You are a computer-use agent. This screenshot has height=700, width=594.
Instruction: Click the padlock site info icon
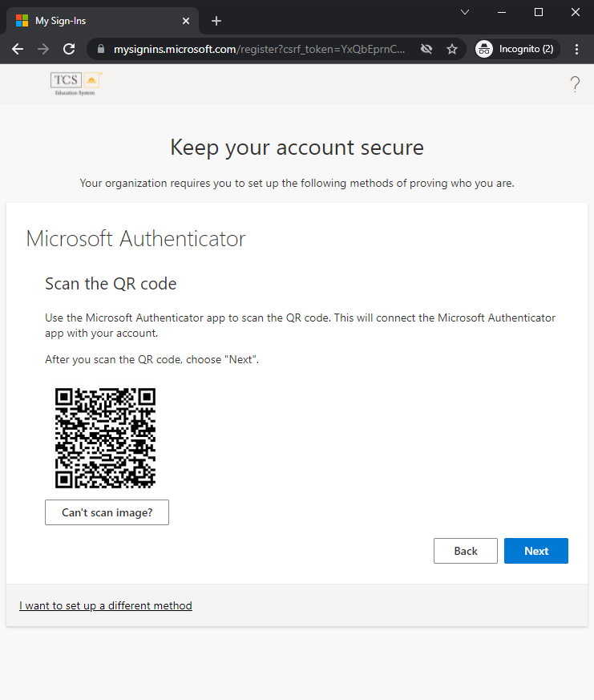tap(101, 49)
